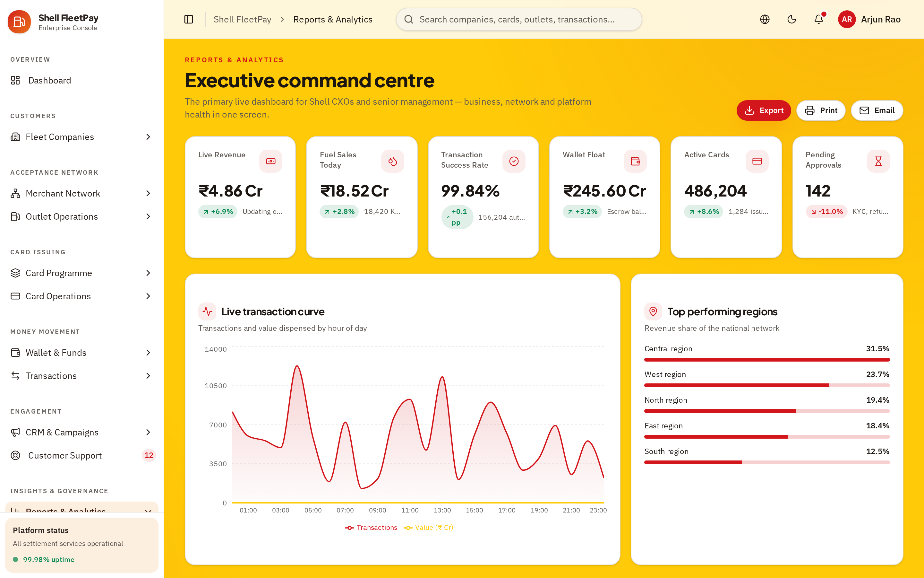Click the Merchant Network nodes icon

tap(15, 193)
